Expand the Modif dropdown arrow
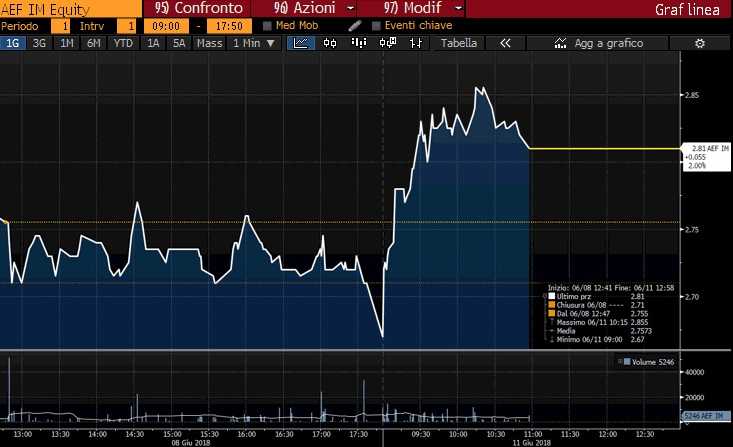The width and height of the screenshot is (733, 447). coord(458,8)
